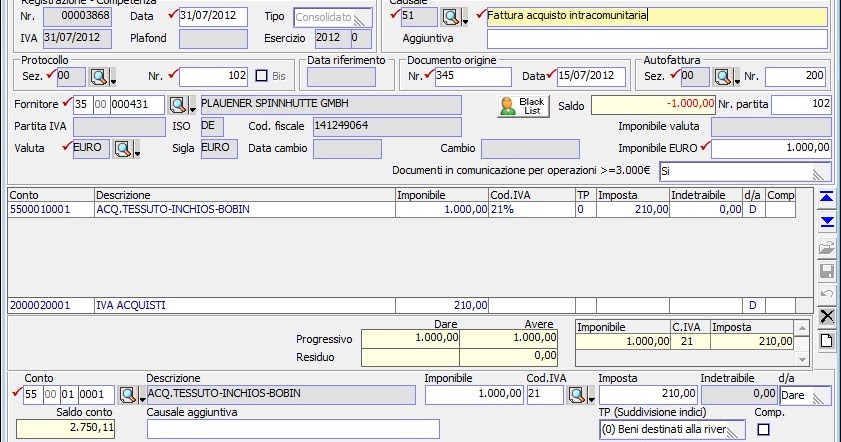Expand dropdown arrow next to Autofattura Sez. lookup

click(736, 82)
